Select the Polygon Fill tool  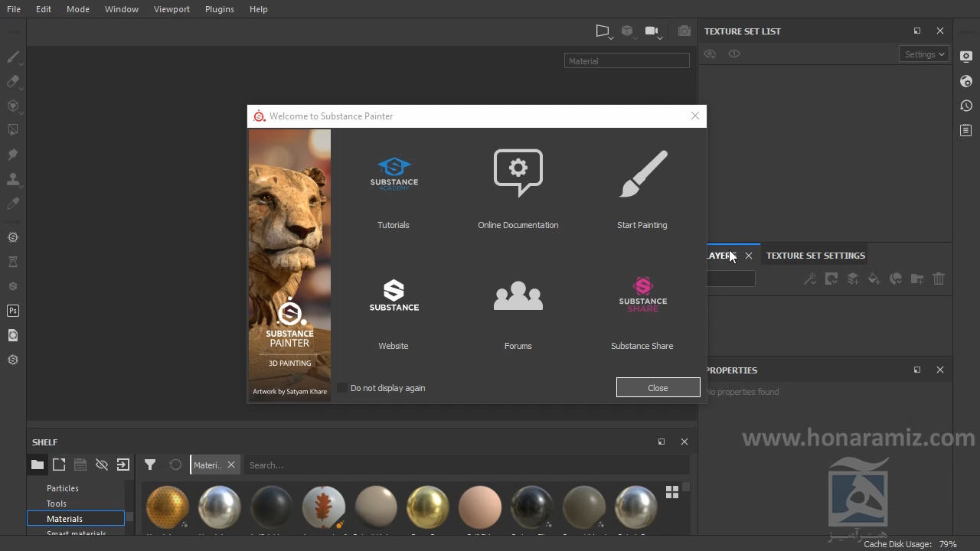click(x=13, y=130)
